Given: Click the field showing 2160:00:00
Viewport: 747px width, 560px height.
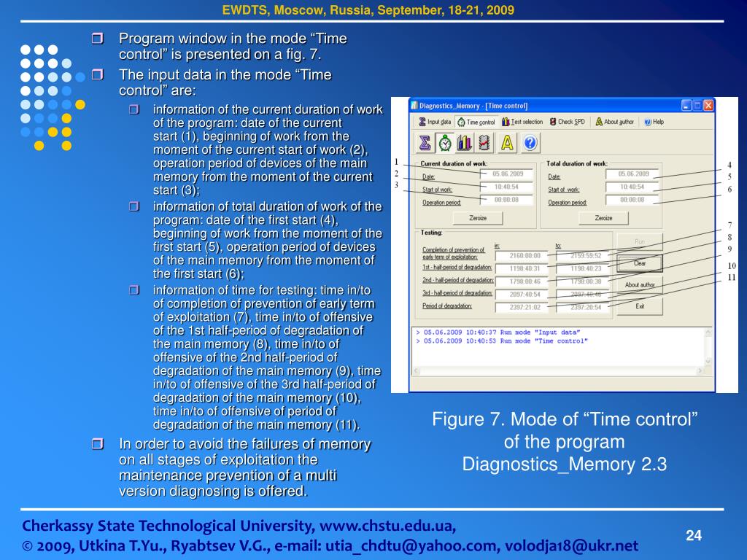Looking at the screenshot, I should coord(522,256).
